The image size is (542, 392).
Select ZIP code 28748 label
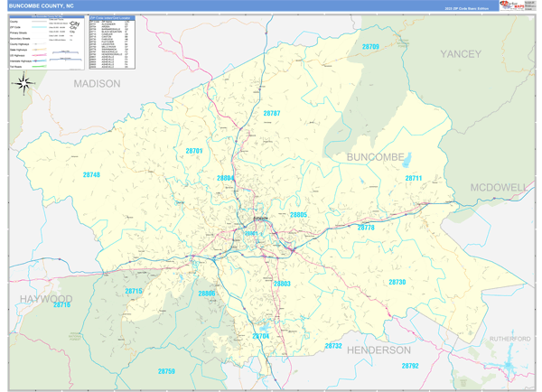91,175
